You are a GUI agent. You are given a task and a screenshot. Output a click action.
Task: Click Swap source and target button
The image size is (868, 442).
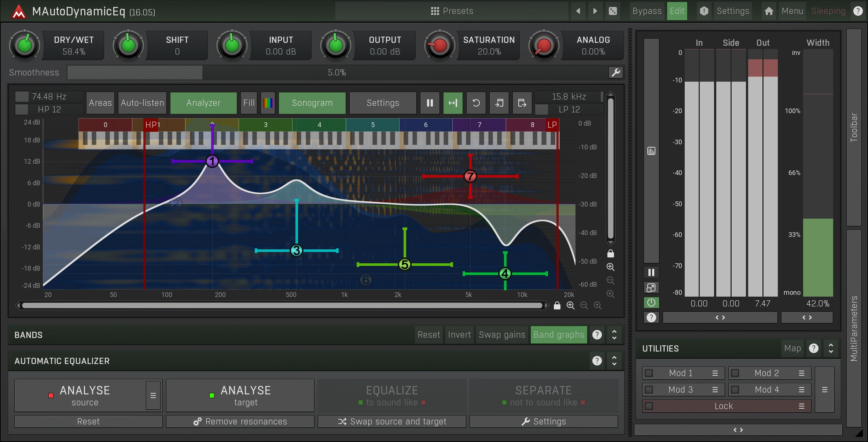[x=392, y=421]
